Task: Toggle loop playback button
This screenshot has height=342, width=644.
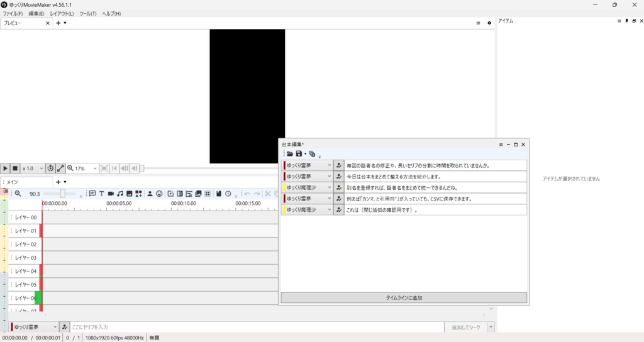Action: [x=50, y=168]
